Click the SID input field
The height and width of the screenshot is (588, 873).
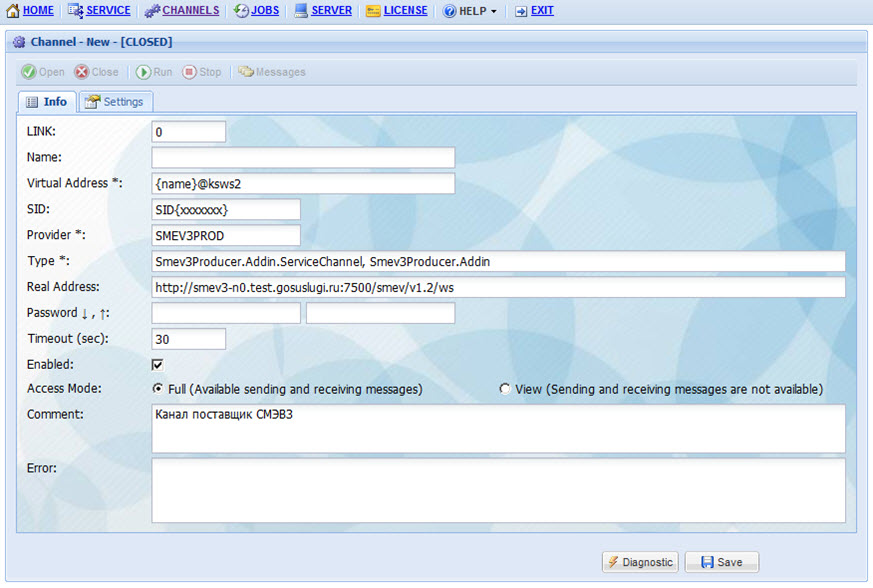[226, 209]
